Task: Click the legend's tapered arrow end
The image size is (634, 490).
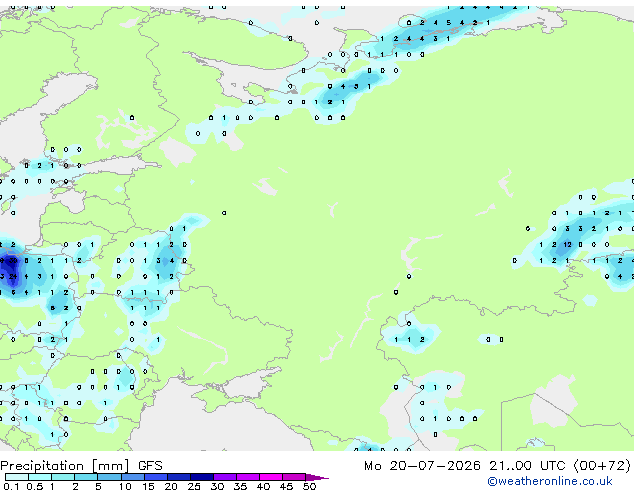Action: [317, 477]
